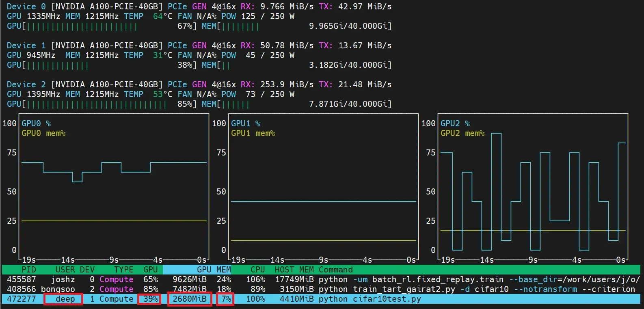
Task: Click the 65% GPU value in joshz row
Action: coord(151,279)
